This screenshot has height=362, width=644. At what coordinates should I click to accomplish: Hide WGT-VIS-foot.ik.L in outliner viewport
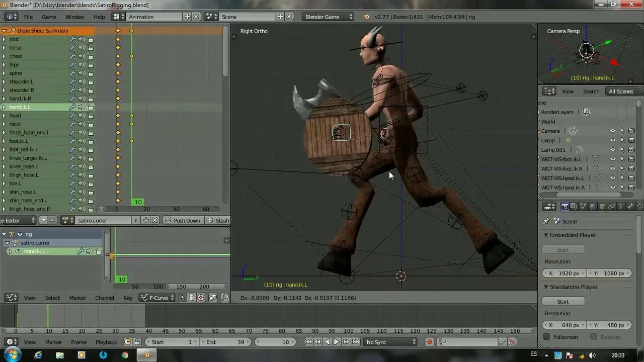613,159
